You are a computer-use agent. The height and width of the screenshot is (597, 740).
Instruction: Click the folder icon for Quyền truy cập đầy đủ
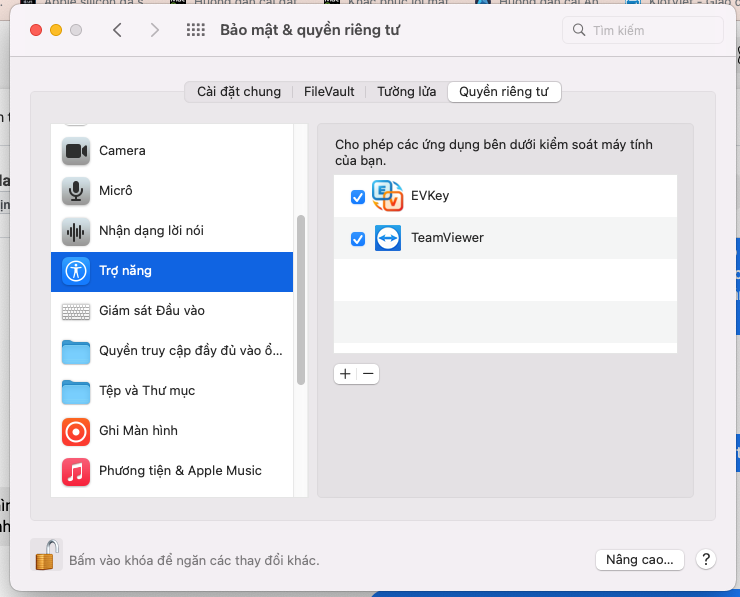pyautogui.click(x=76, y=352)
